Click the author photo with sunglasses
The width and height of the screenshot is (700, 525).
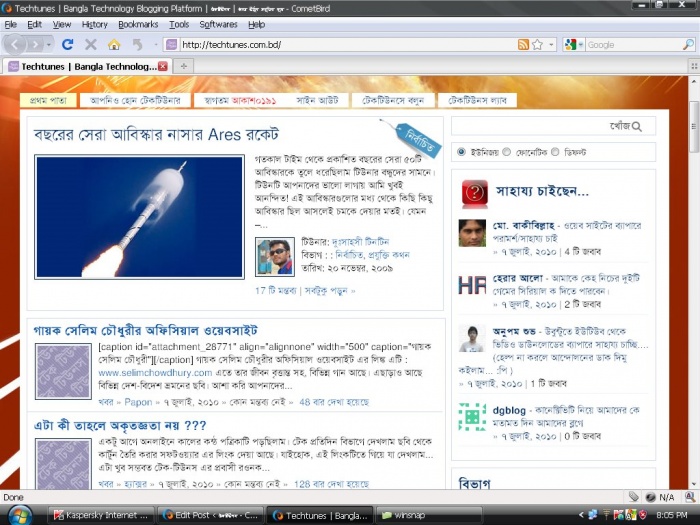(x=275, y=257)
